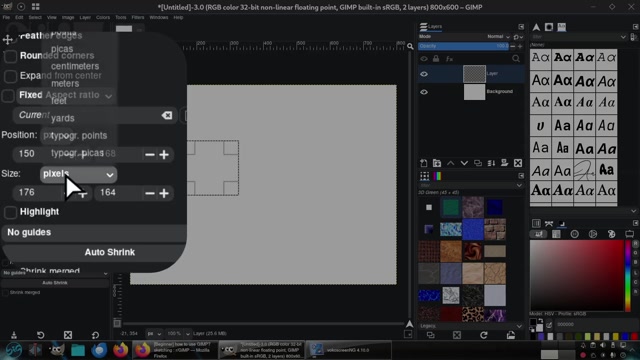
Task: Tick the small Shrink merged checkbox
Action: coord(5,293)
